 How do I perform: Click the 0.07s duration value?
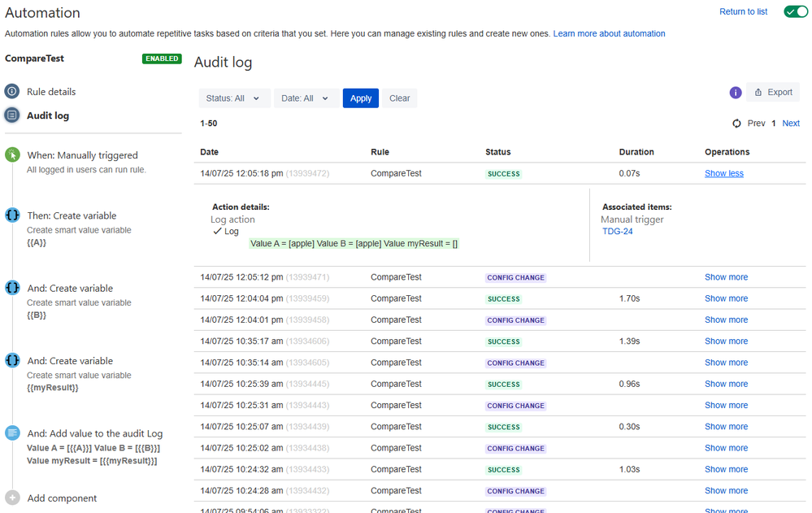pyautogui.click(x=629, y=174)
